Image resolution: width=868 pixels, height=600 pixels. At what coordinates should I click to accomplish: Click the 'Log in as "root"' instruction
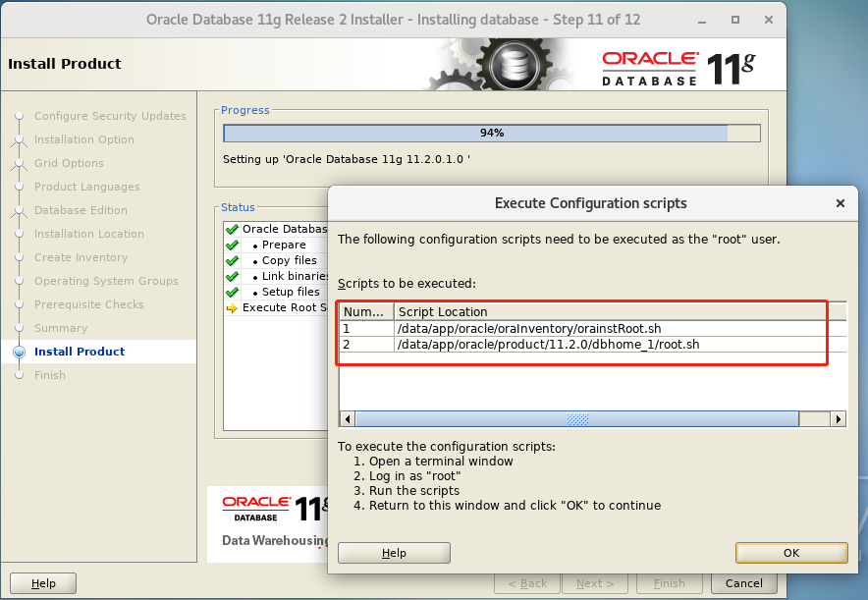414,476
